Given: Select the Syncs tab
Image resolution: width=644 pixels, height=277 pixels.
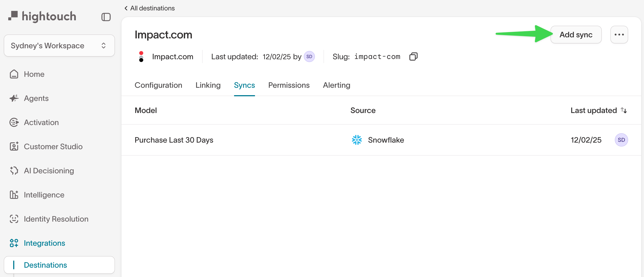Looking at the screenshot, I should click(x=245, y=85).
